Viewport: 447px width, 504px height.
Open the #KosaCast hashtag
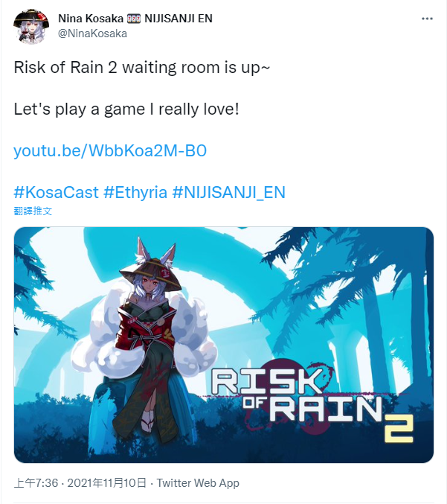tap(57, 193)
